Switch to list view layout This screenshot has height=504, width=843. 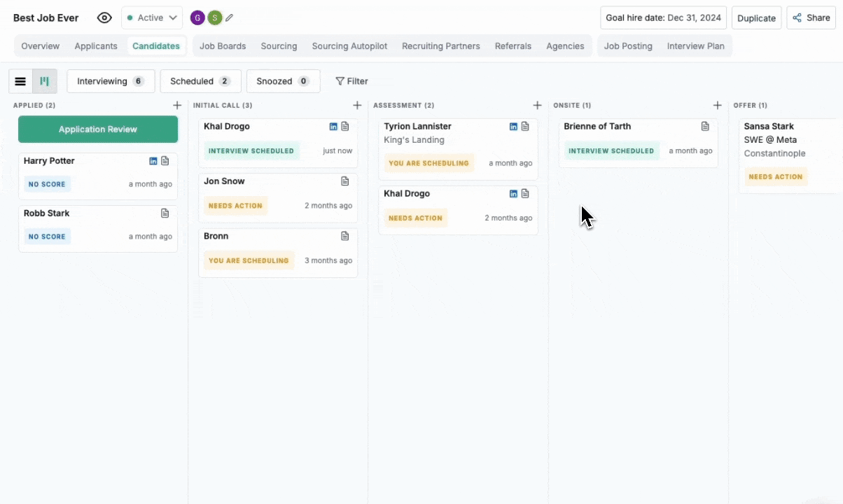pyautogui.click(x=20, y=81)
